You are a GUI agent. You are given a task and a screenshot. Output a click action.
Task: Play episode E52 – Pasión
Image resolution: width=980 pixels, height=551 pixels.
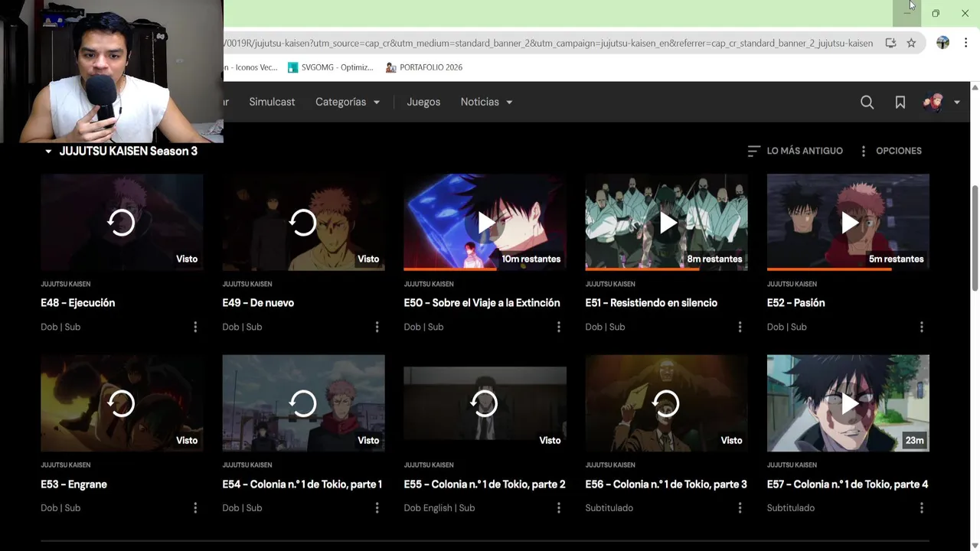point(848,223)
